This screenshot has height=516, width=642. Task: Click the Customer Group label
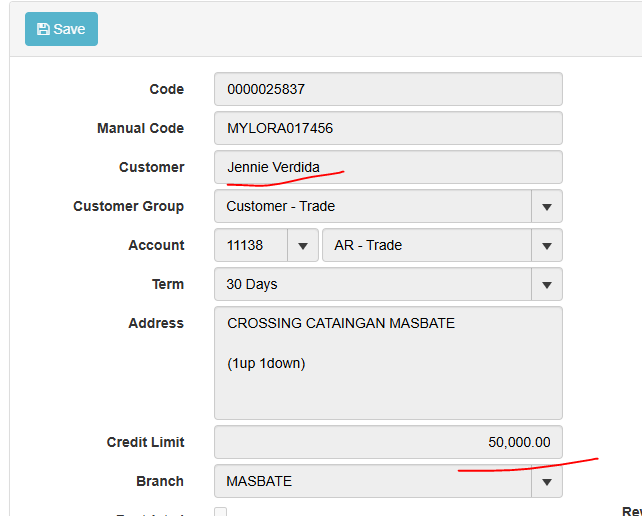click(128, 206)
